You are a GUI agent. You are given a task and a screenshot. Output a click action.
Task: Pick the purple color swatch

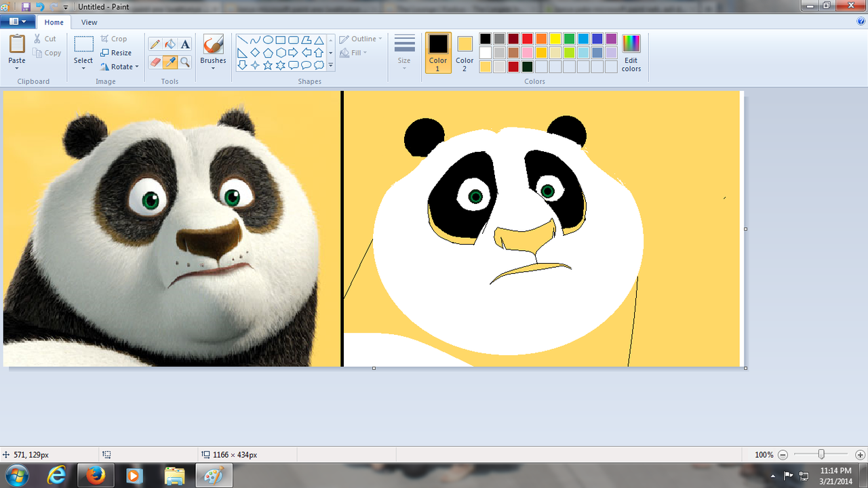coord(611,39)
